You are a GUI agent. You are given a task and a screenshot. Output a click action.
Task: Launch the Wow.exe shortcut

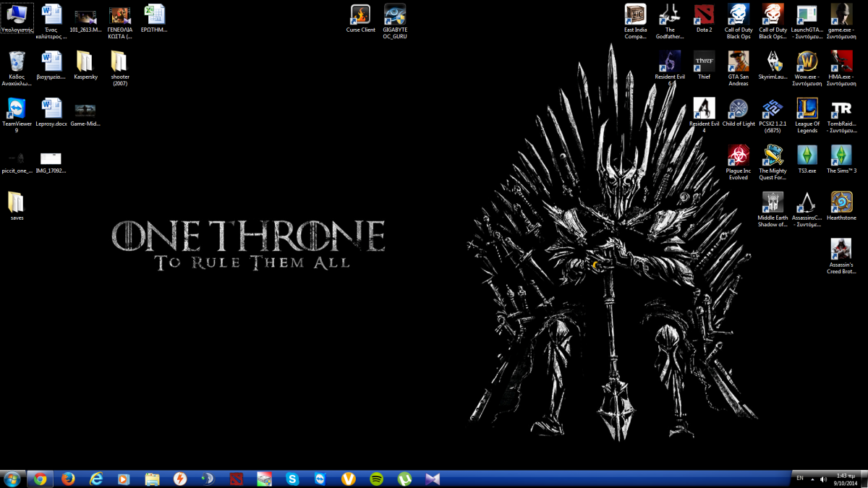(x=807, y=69)
